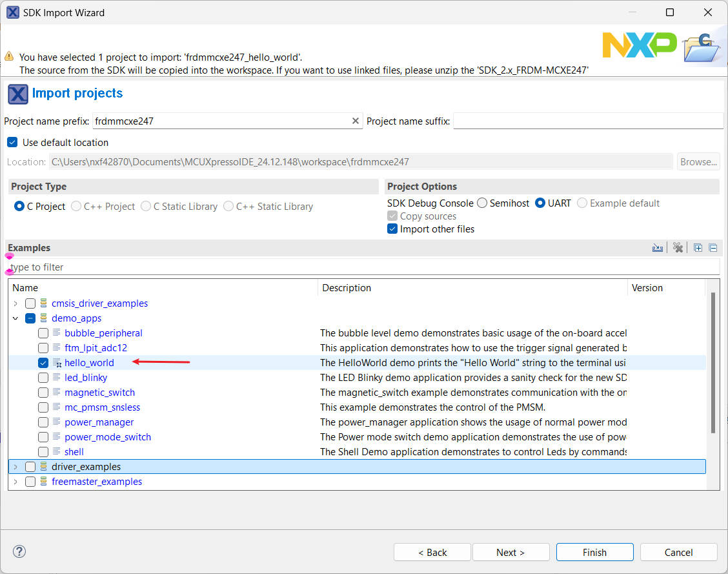
Task: Click the Description column header
Action: pos(471,288)
